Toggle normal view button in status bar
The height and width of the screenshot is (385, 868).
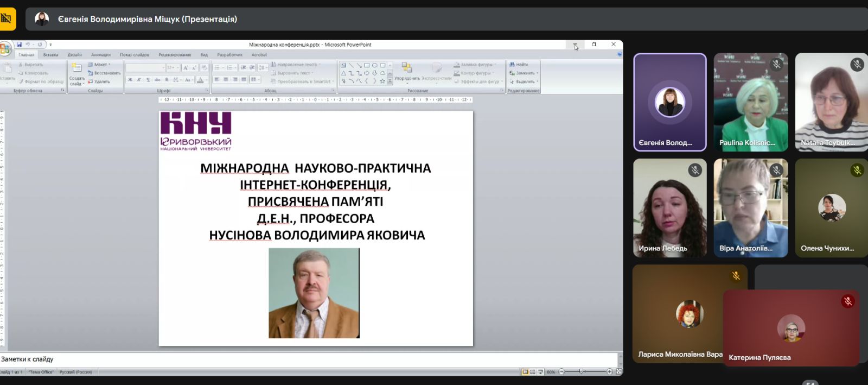tap(525, 372)
